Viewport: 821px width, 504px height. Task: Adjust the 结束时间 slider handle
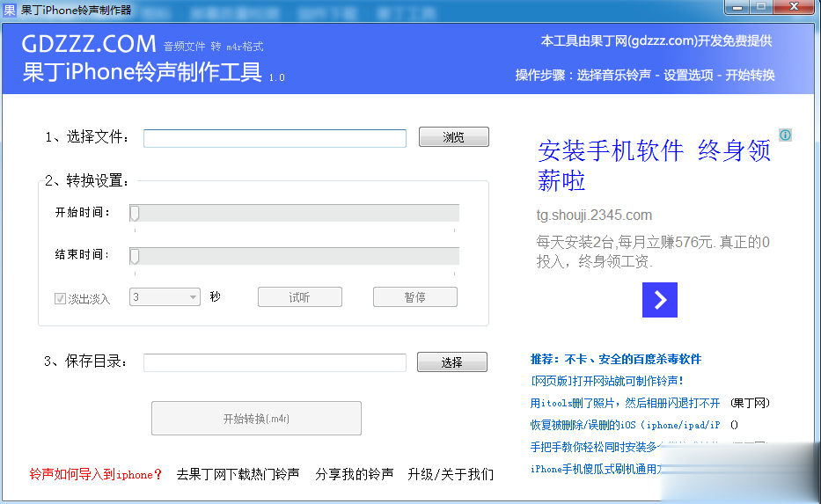pyautogui.click(x=135, y=256)
